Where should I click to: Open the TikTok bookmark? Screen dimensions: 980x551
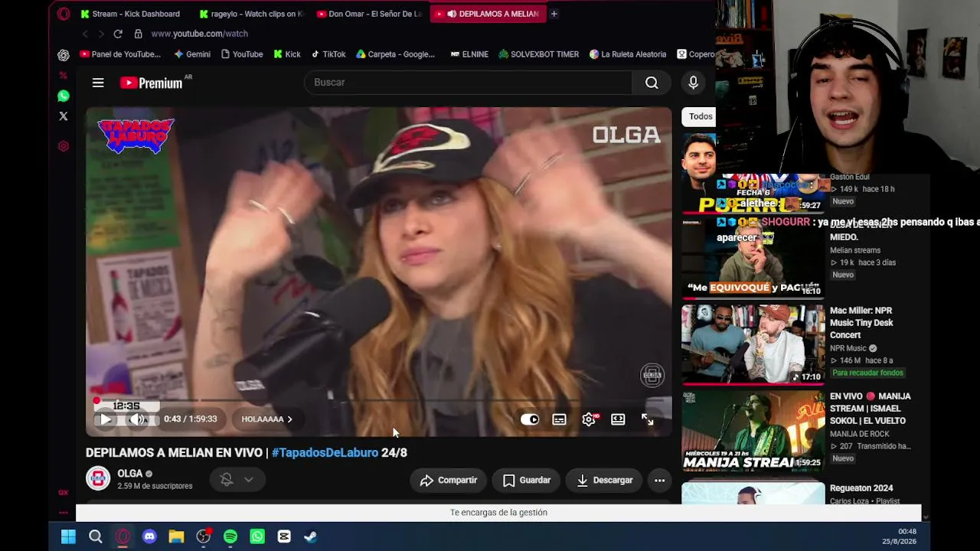(x=328, y=54)
